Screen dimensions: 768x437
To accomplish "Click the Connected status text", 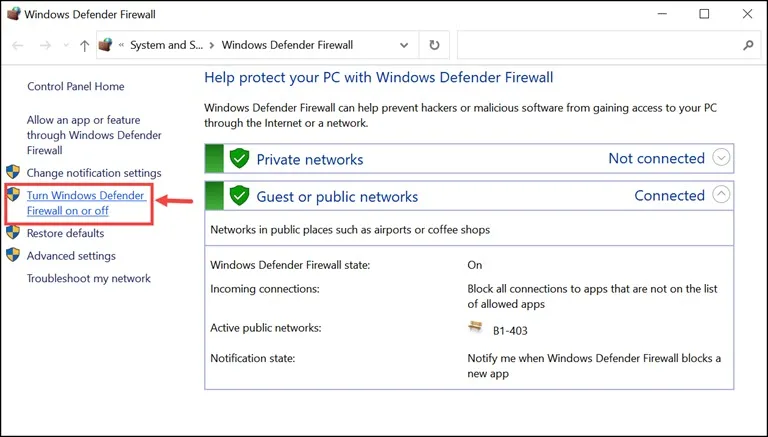I will (670, 195).
